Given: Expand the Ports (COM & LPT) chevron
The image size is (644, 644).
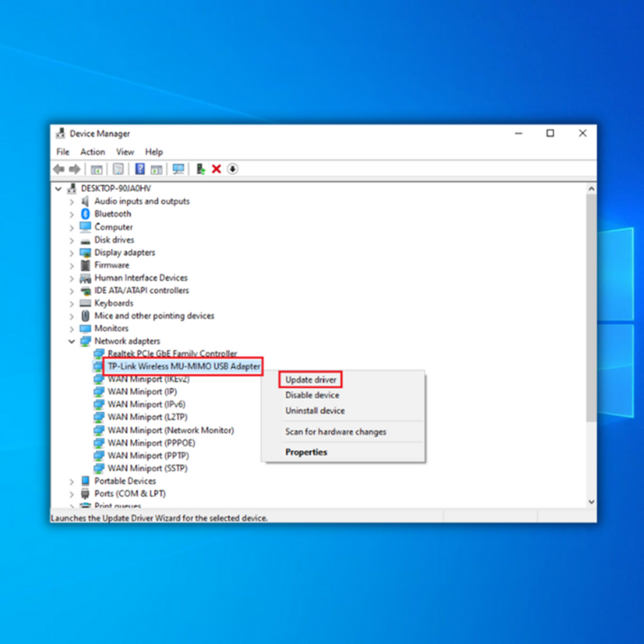Looking at the screenshot, I should pos(71,494).
